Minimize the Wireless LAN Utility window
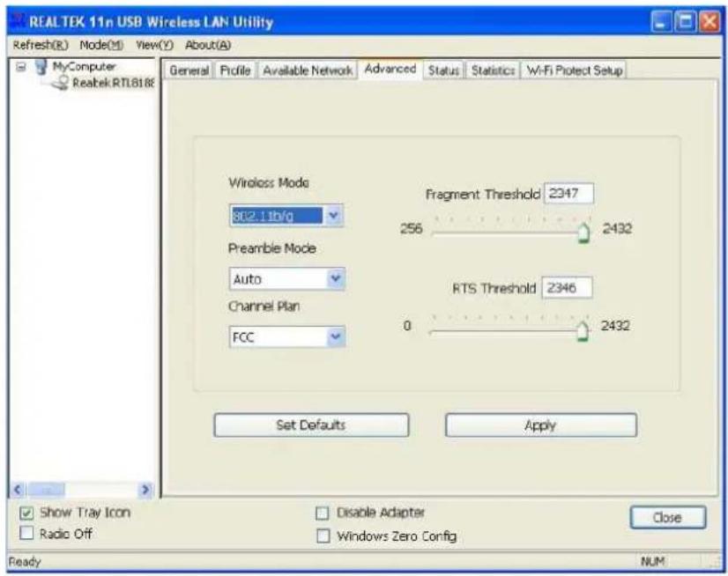Viewport: 728px width, 576px height. click(x=661, y=21)
